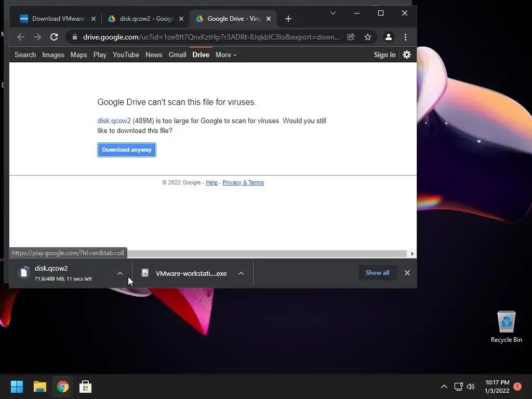532x399 pixels.
Task: Click the scrollbar right arrow
Action: click(x=412, y=254)
